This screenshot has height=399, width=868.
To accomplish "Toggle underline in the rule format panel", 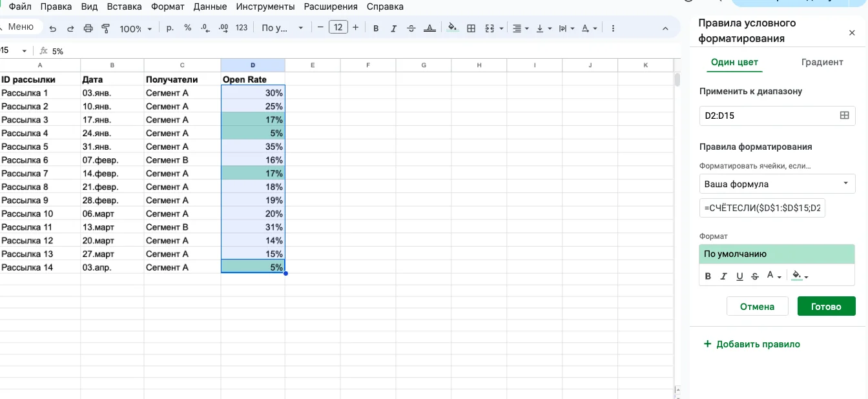I will click(x=739, y=276).
